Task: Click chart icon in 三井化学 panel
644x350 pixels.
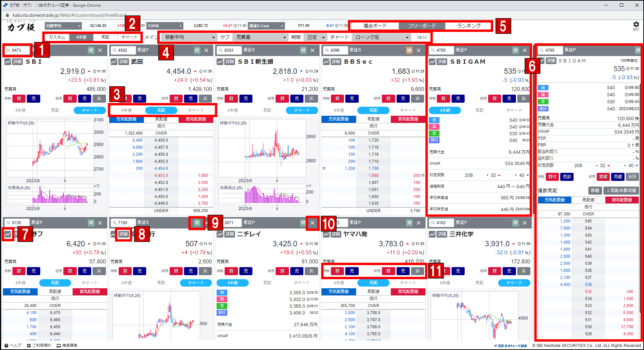Action: 432,234
